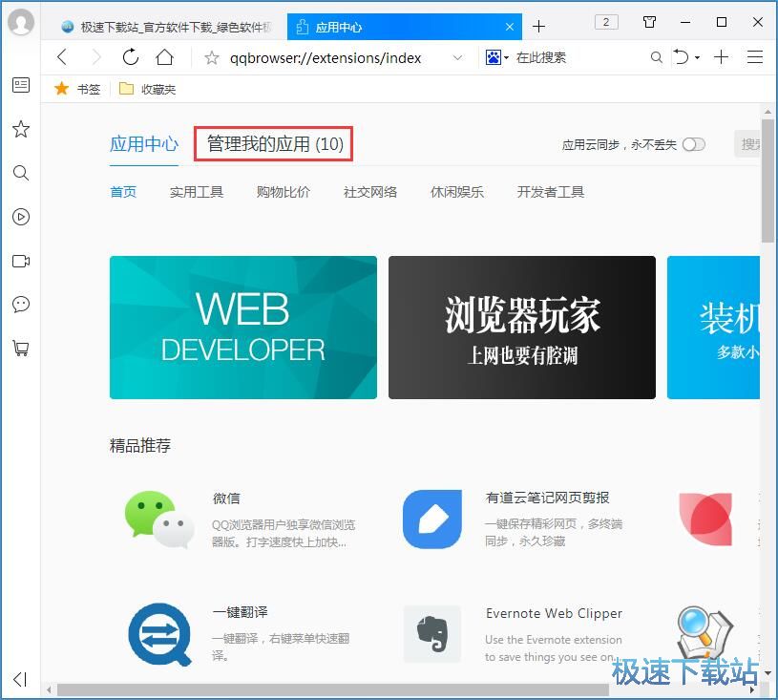Click the 一键翻译 app icon
Viewport: 778px width, 700px height.
click(x=159, y=634)
